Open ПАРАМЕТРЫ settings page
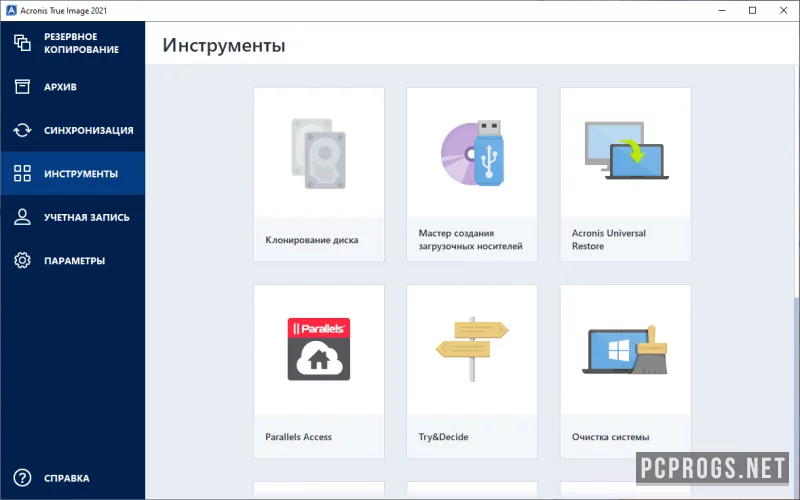The width and height of the screenshot is (800, 500). pyautogui.click(x=74, y=261)
